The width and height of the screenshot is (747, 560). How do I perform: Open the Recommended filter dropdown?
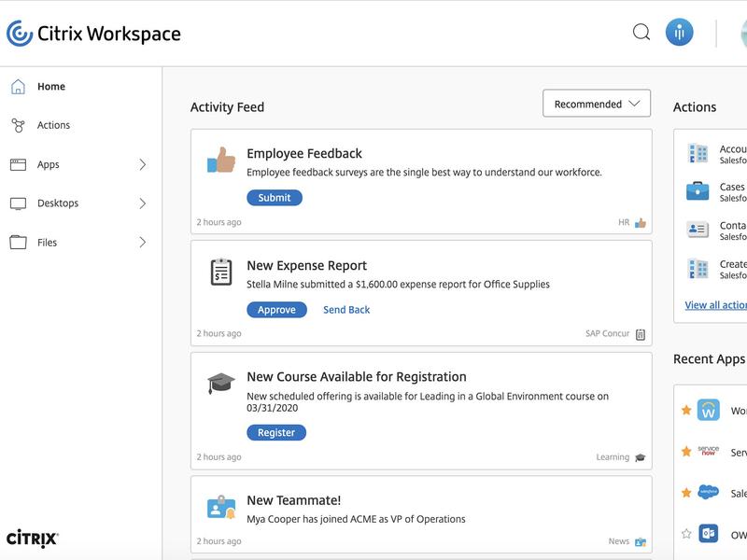(596, 104)
